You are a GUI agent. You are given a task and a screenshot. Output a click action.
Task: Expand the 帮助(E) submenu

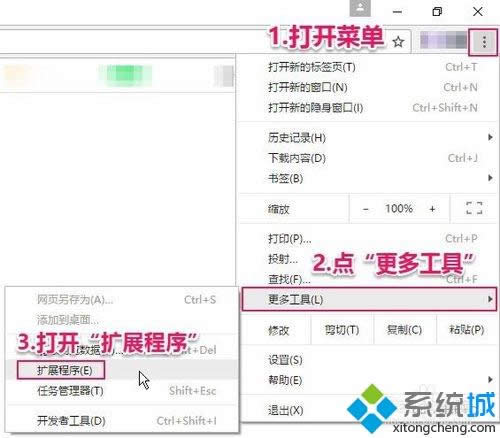tap(368, 380)
